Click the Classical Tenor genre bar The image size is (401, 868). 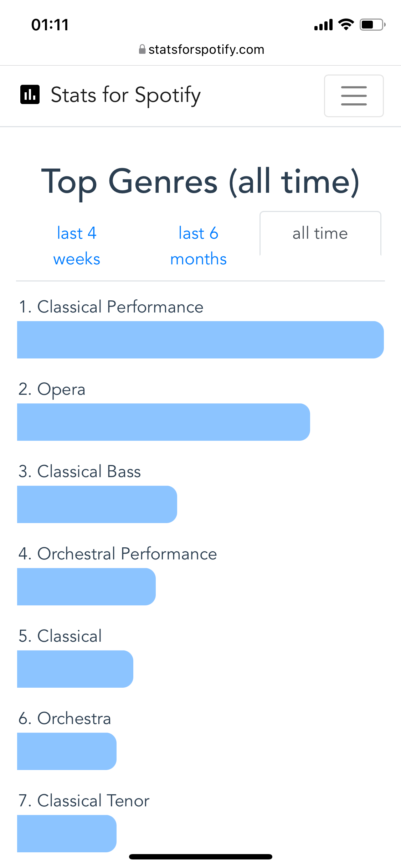click(x=67, y=833)
